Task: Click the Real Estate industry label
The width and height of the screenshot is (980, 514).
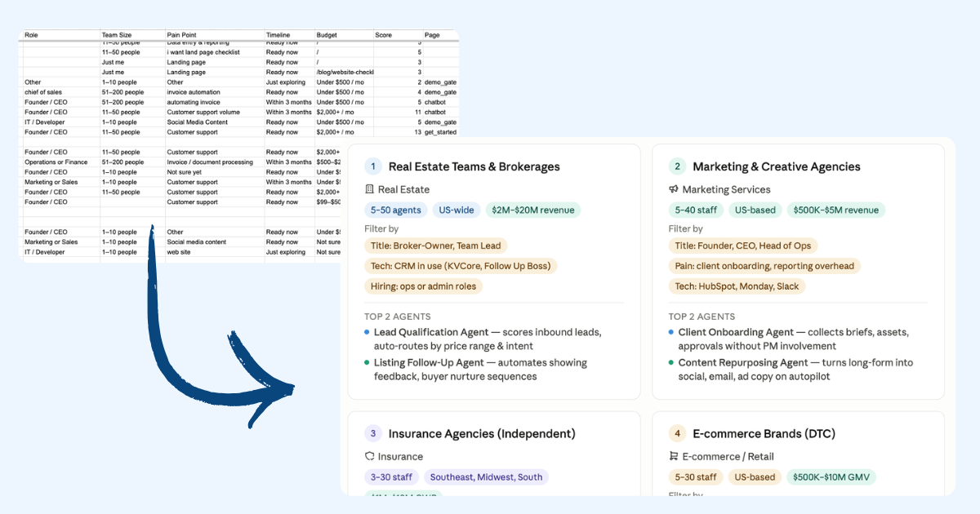Action: 402,189
